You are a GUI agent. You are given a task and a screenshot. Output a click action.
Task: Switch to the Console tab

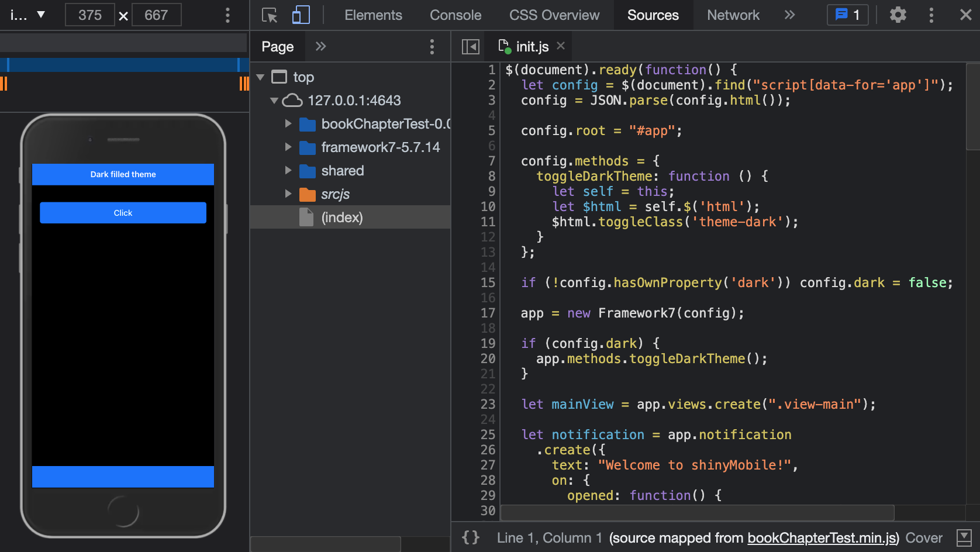(x=456, y=15)
